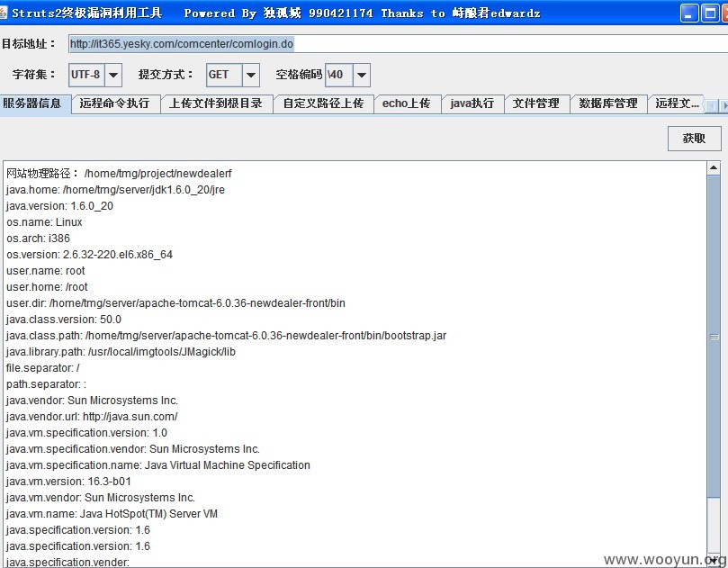Viewport: 728px width, 568px height.
Task: Click the output scrollbar down arrow
Action: (x=714, y=561)
